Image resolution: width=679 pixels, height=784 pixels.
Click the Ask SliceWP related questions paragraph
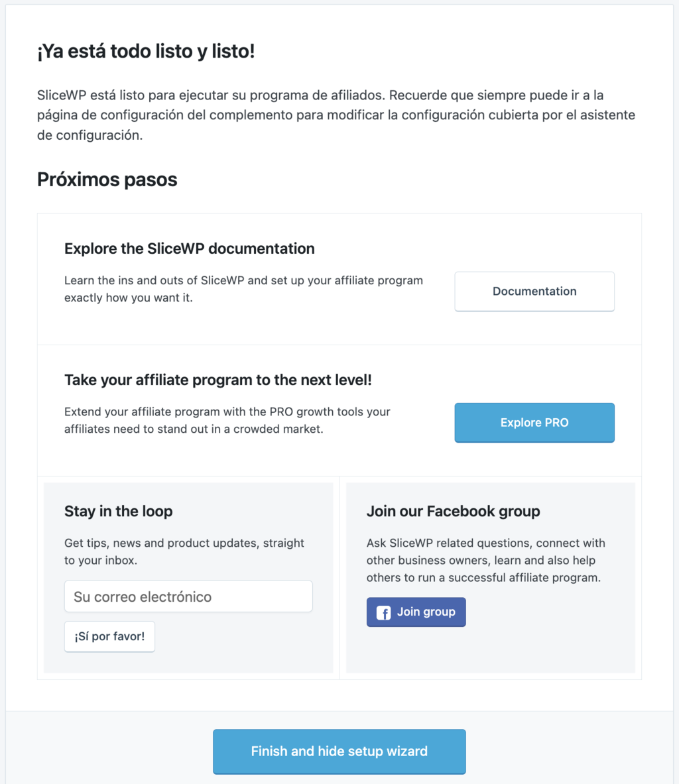[x=485, y=560]
